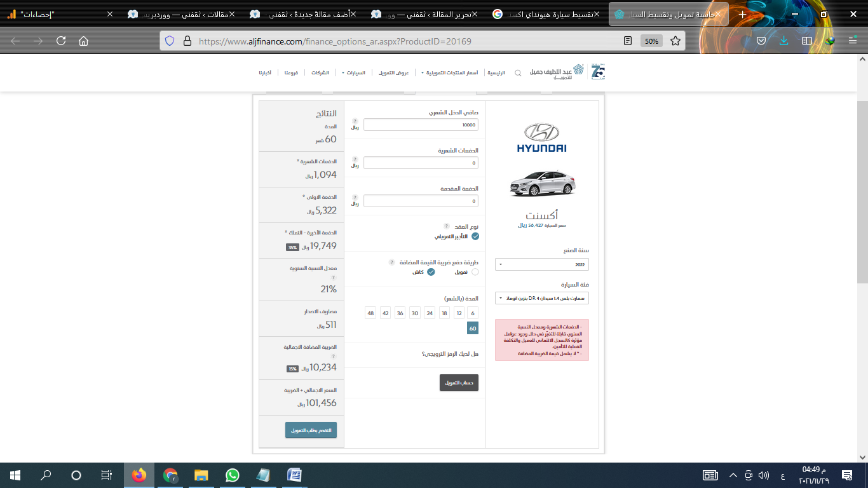The height and width of the screenshot is (488, 868).
Task: Click الدفعة المقدمة input field
Action: pyautogui.click(x=421, y=201)
